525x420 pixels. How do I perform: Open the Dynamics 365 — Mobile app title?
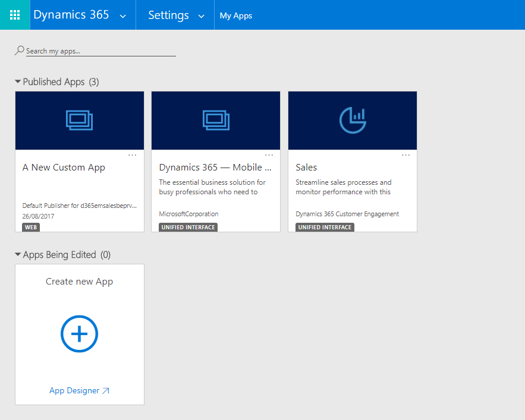pos(215,168)
